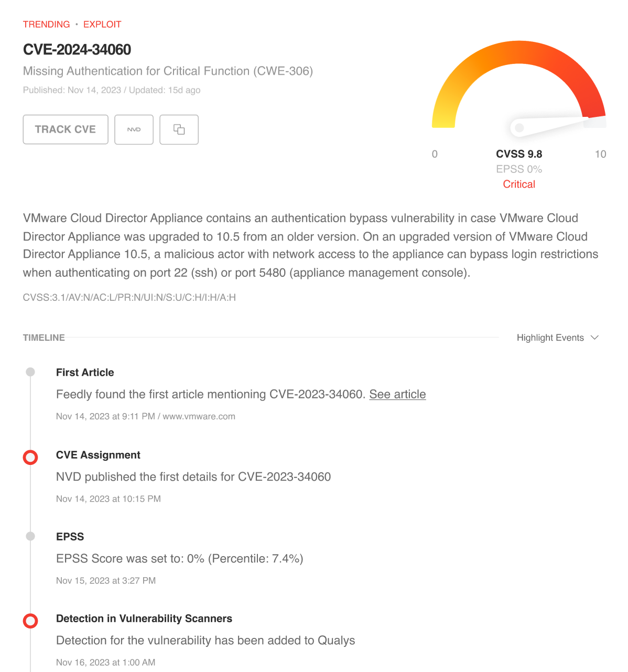Screen dimensions: 628x672
Task: Select the red CVE Assignment timeline marker
Action: pyautogui.click(x=30, y=457)
